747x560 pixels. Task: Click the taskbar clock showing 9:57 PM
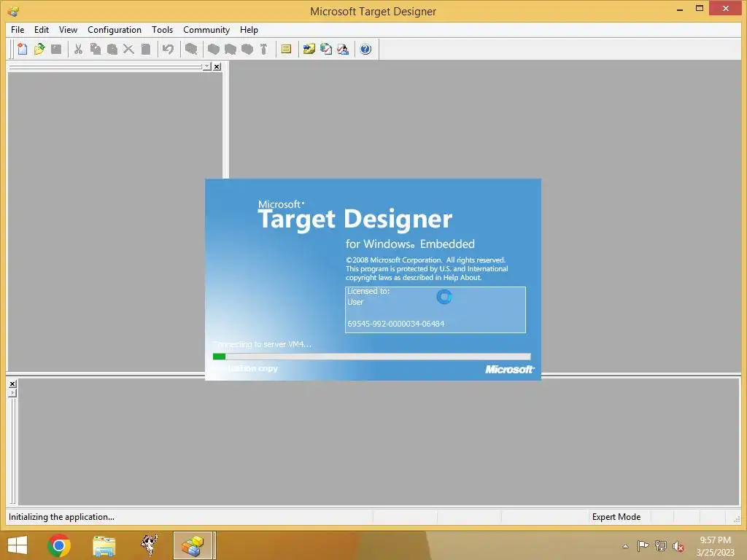715,546
